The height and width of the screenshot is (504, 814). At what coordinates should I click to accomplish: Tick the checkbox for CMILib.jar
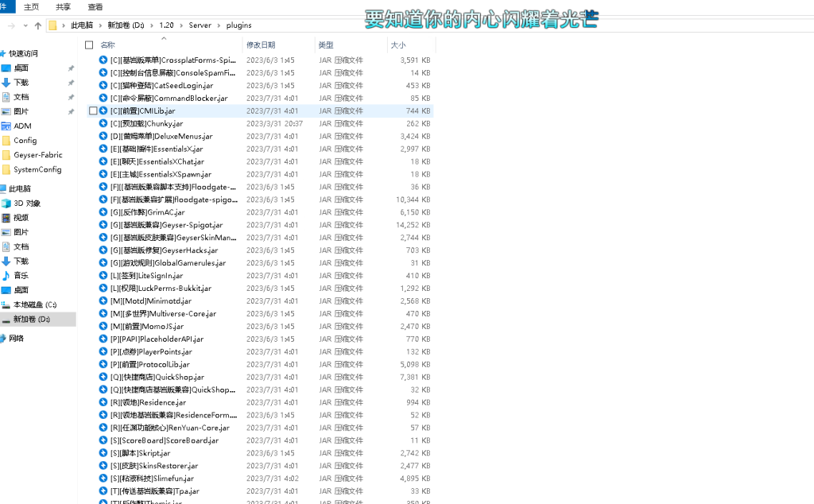point(93,110)
